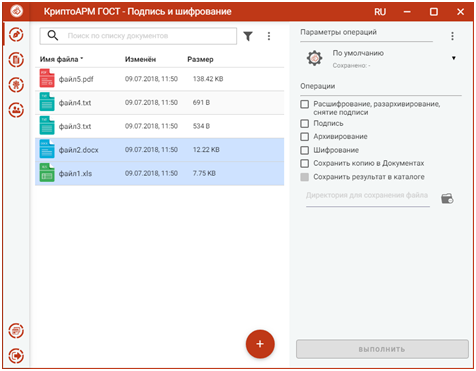Image resolution: width=476 pixels, height=371 pixels.
Task: Open the contacts sidebar icon
Action: (16, 110)
